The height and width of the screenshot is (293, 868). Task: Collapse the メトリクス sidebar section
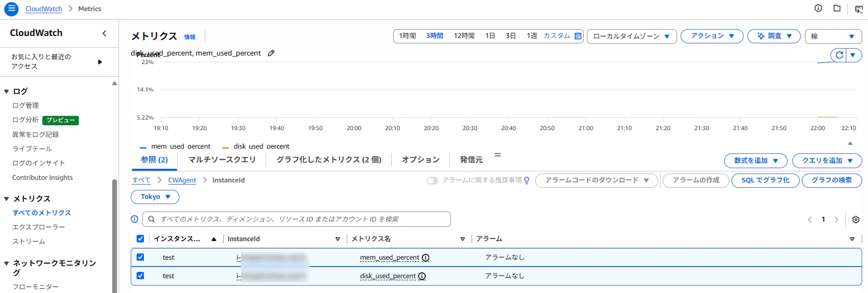point(6,199)
